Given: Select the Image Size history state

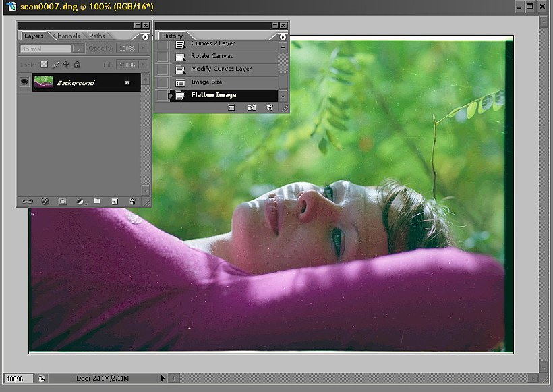Looking at the screenshot, I should coord(206,82).
